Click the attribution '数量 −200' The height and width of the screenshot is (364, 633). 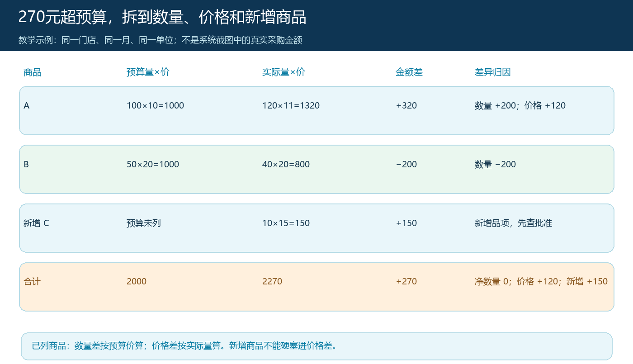pos(495,165)
